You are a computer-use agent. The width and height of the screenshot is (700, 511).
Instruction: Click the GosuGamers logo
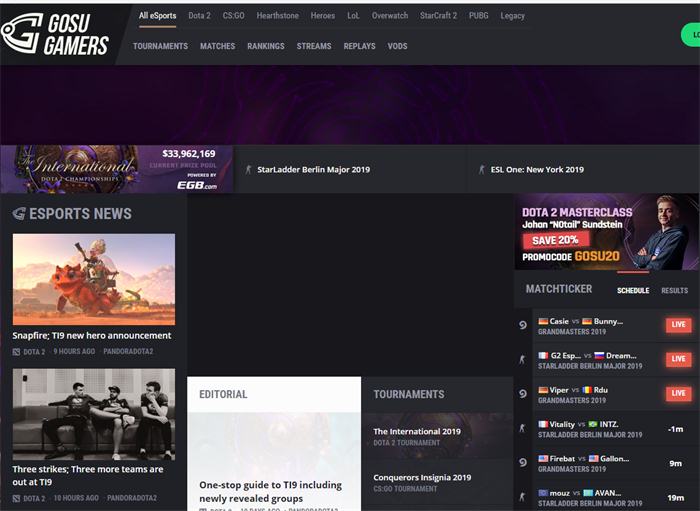(55, 34)
